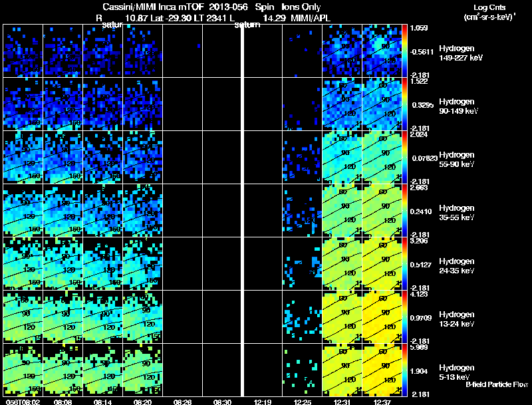Click the color scale bar for 5-13 keV
Image resolution: width=532 pixels, height=405 pixels.
[x=404, y=370]
